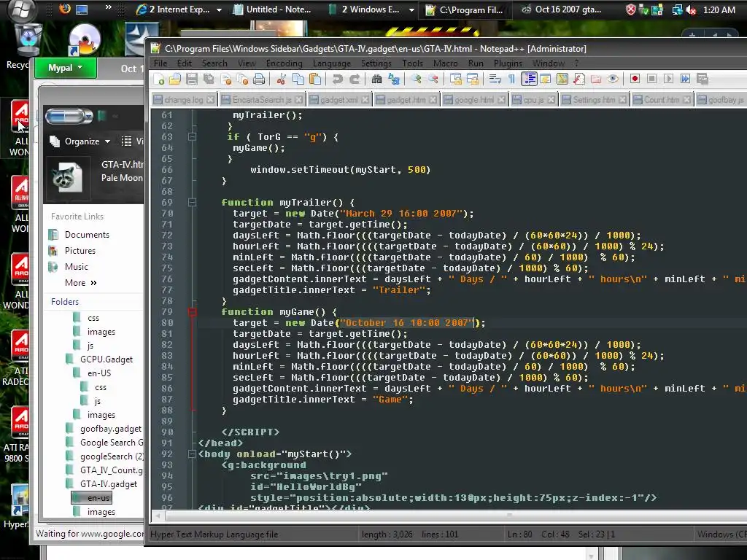Open the Language menu
The width and height of the screenshot is (747, 560).
pos(332,63)
